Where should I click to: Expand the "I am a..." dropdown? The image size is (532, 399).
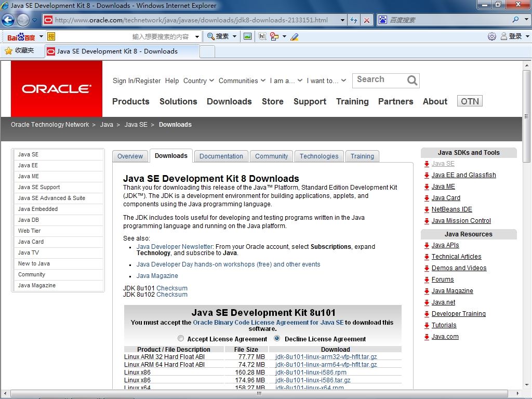click(286, 81)
